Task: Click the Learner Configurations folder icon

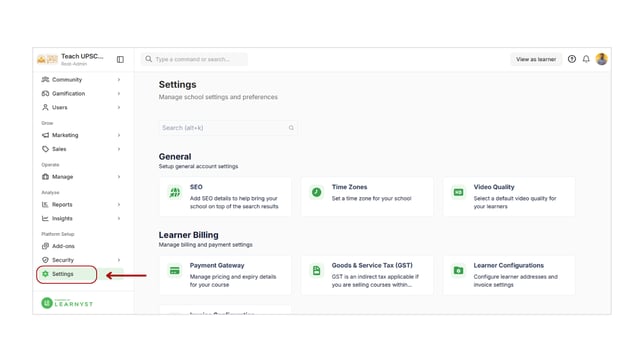Action: 458,270
